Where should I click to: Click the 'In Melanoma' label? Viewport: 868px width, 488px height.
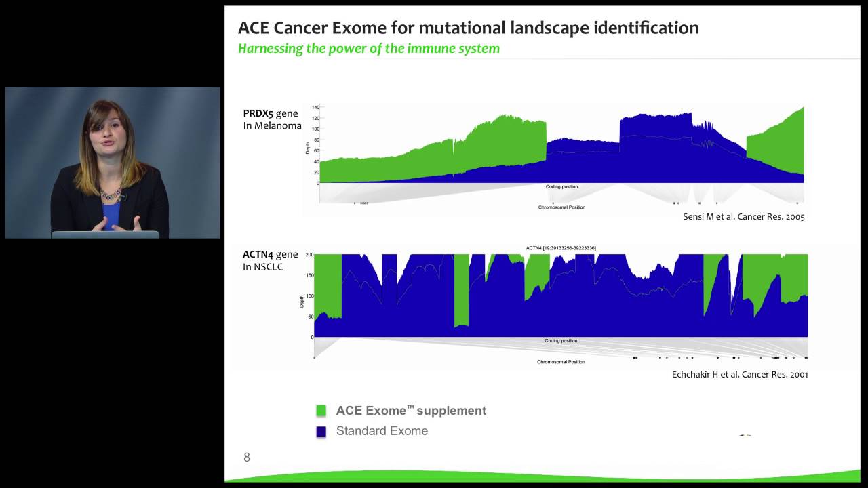(272, 126)
